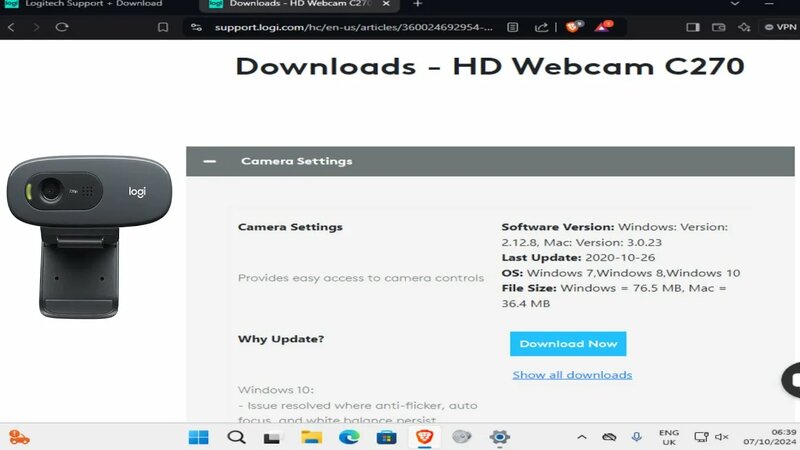Reload the current page

tap(62, 27)
